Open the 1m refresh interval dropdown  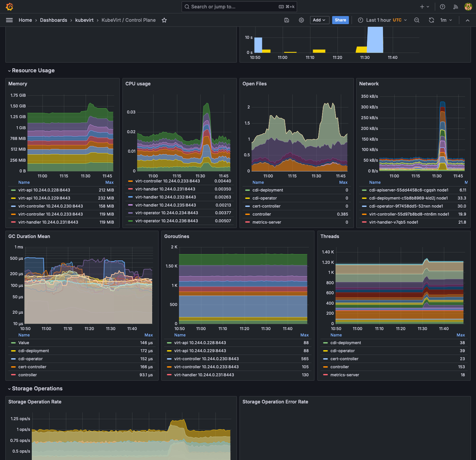pos(446,20)
